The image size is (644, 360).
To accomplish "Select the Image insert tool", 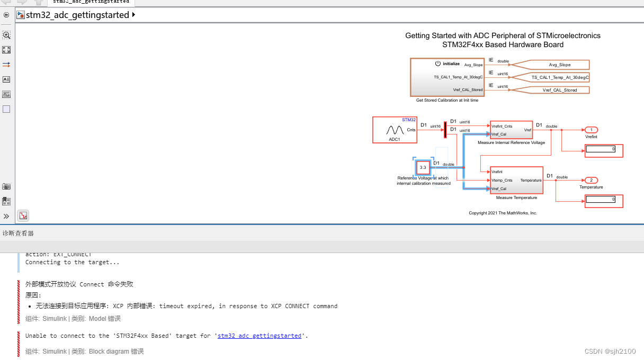I will 6,94.
